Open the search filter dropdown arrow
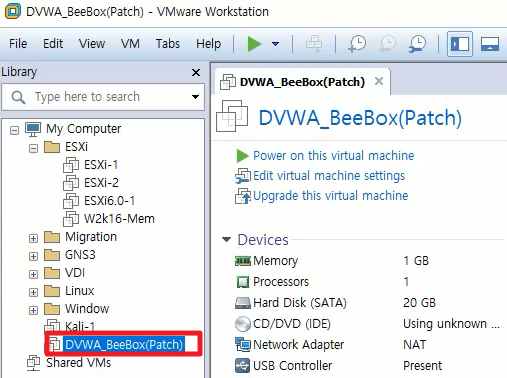 coord(195,97)
